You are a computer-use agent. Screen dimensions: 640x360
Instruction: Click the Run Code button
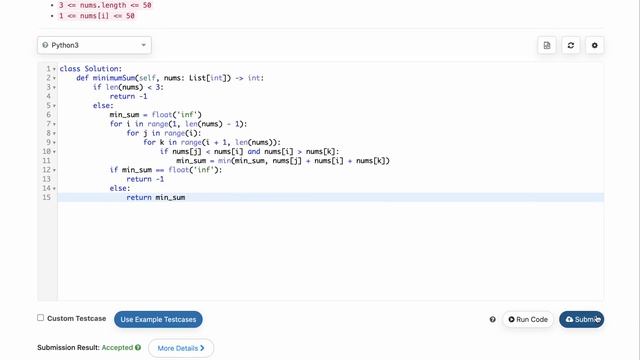click(528, 320)
